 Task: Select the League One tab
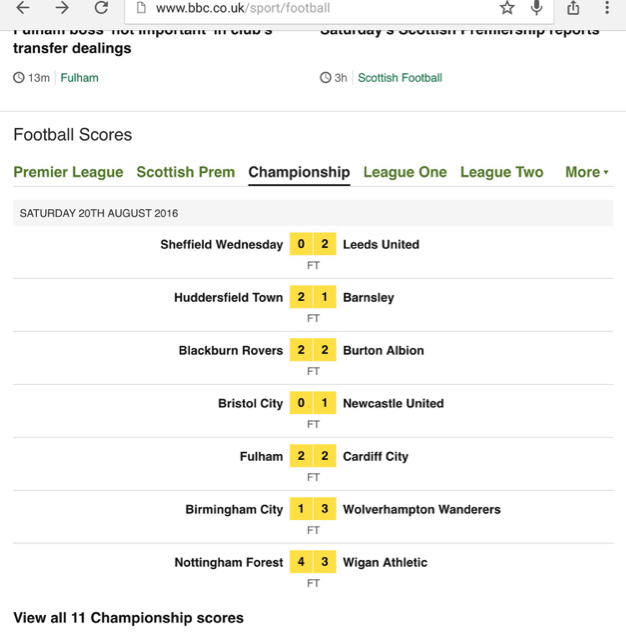[405, 172]
